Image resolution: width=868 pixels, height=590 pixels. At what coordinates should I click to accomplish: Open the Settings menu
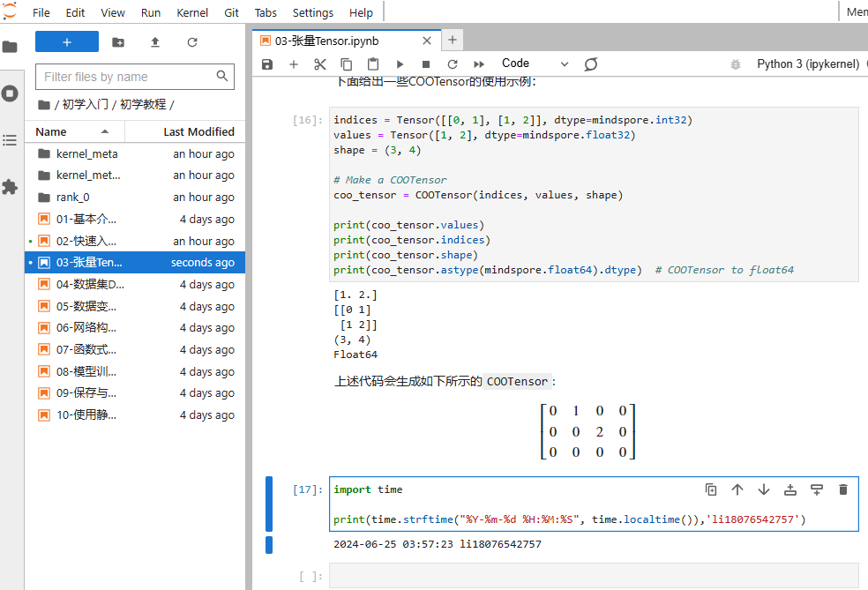[x=313, y=12]
